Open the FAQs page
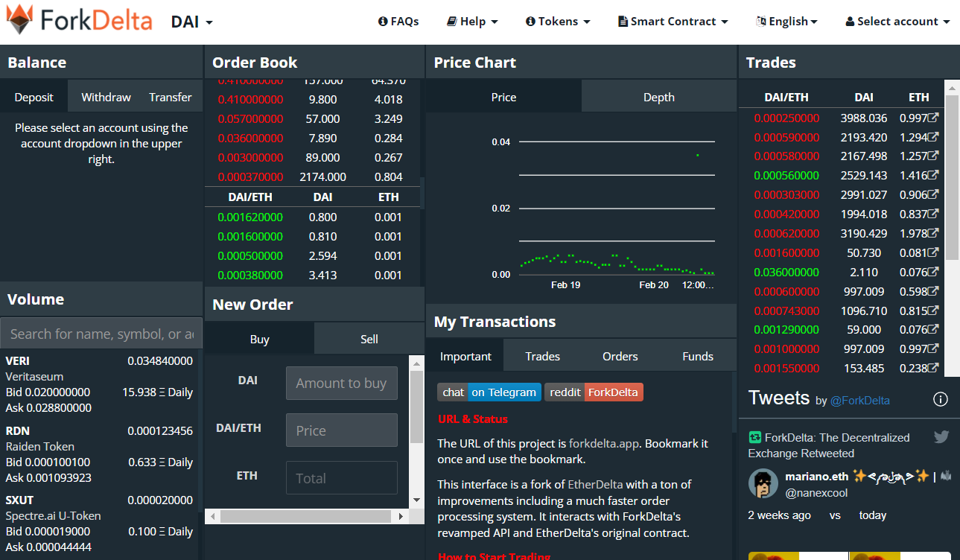 pos(398,22)
